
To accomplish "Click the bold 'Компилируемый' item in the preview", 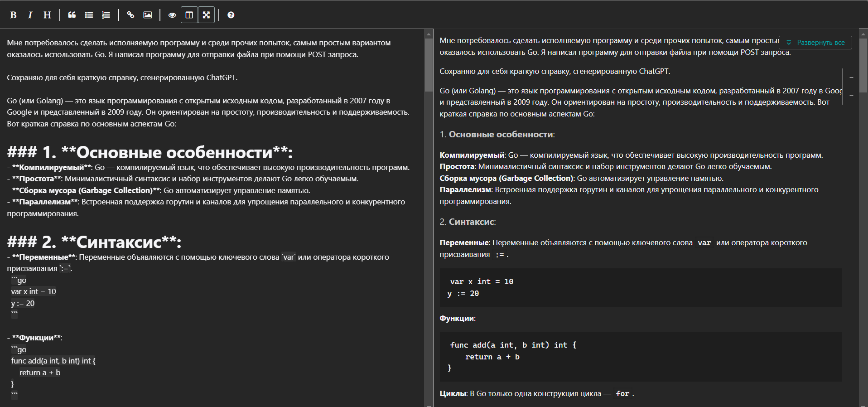I will coord(472,155).
